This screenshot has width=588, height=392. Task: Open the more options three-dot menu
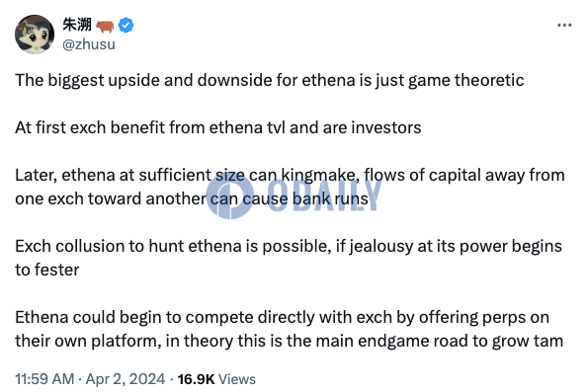(564, 25)
